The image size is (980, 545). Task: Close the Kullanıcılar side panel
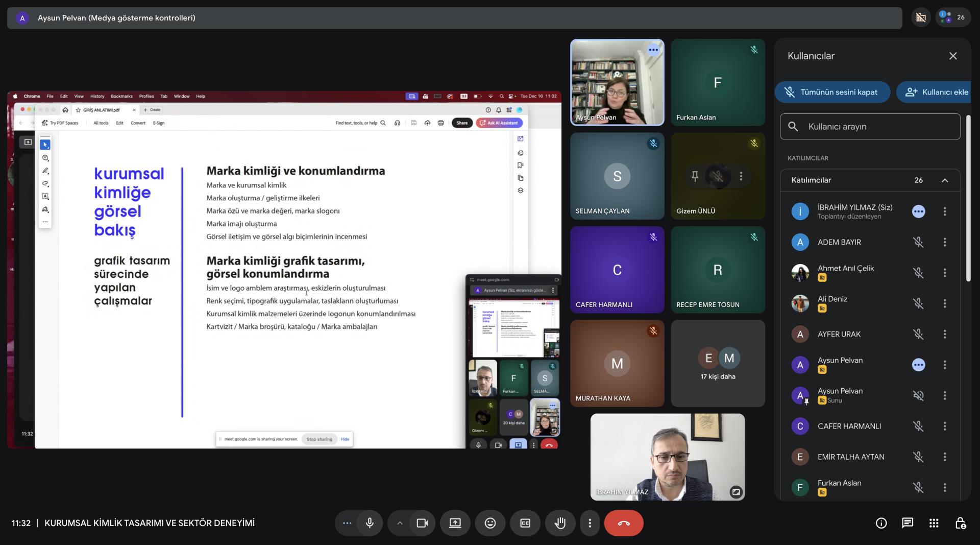coord(952,56)
